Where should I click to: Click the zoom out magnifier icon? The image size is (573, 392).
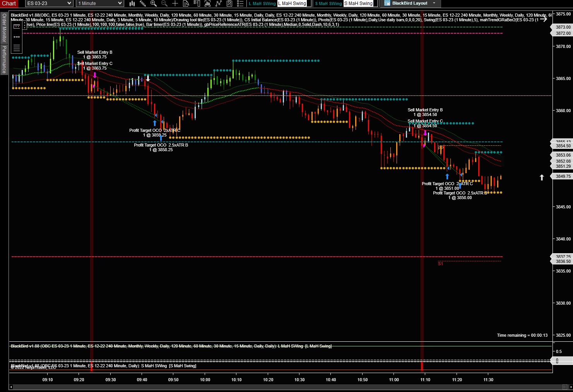click(164, 3)
